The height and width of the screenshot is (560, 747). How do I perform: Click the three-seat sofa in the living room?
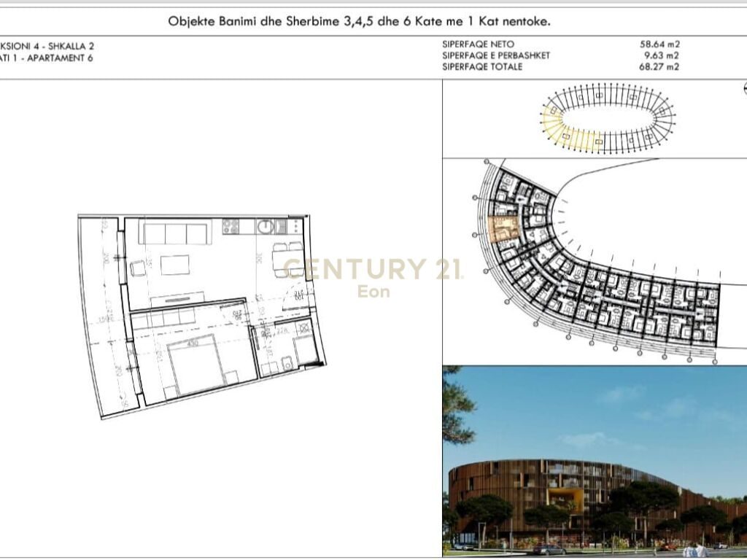pos(175,233)
